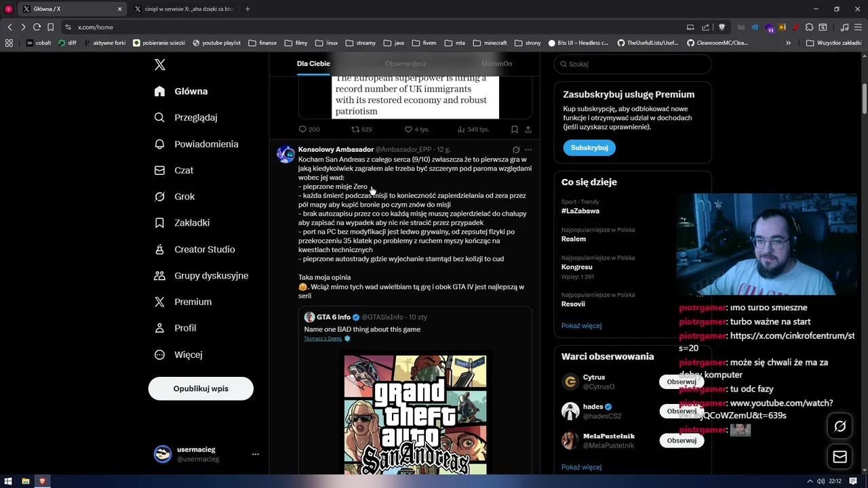Open a new browser tab

[248, 9]
